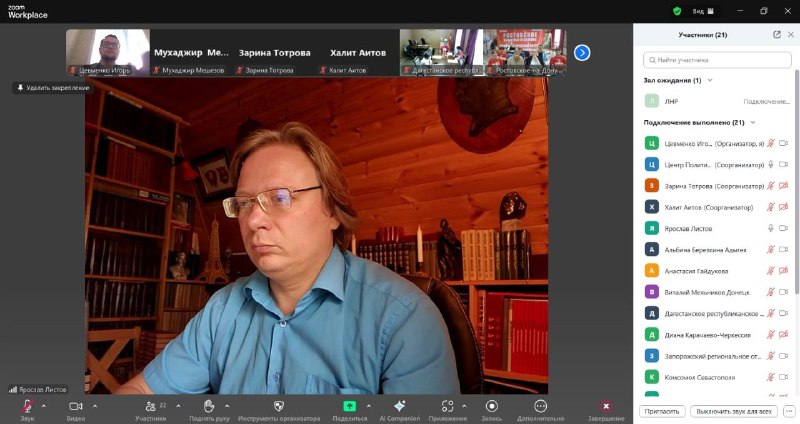Select Халит Аитов participant tile
The image size is (800, 424).
point(358,53)
